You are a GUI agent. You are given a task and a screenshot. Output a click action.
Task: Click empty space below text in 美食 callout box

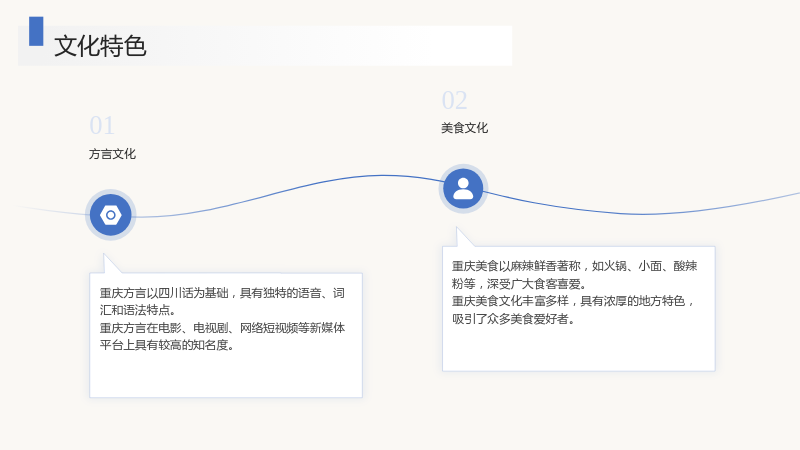tap(579, 348)
